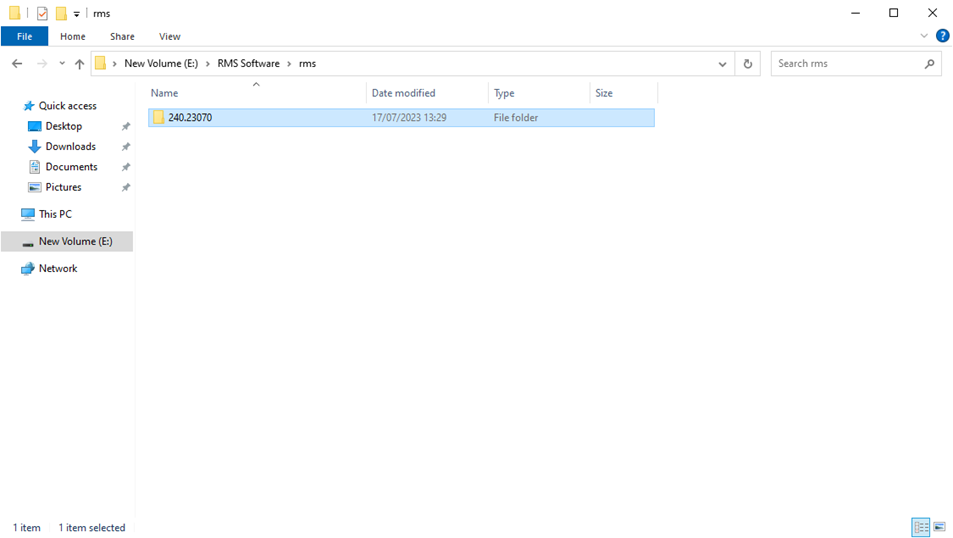Open the View ribbon tab

[x=170, y=36]
